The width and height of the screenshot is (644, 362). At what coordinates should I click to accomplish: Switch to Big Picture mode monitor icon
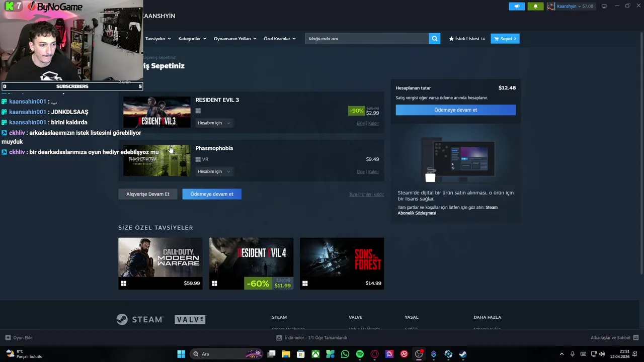coord(604,6)
